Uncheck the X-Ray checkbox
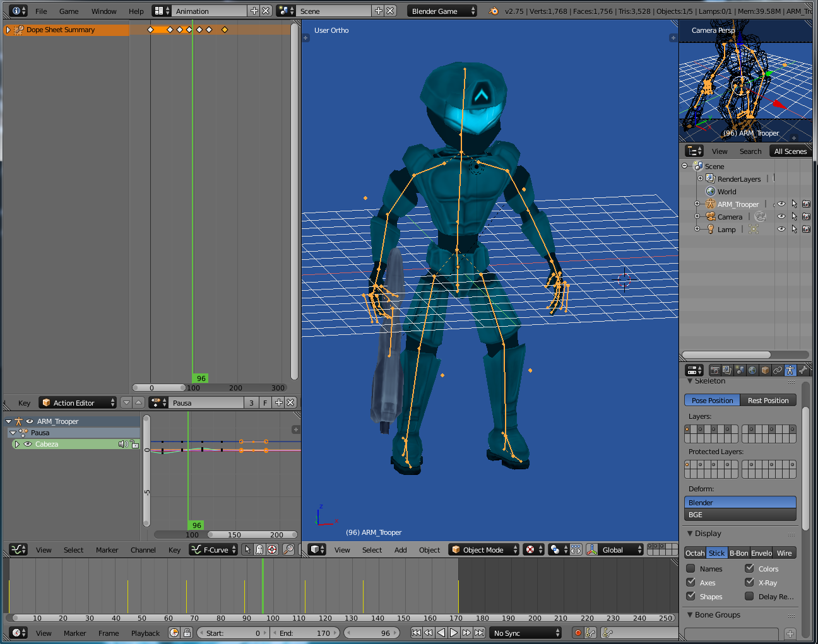This screenshot has width=818, height=644. [x=749, y=582]
